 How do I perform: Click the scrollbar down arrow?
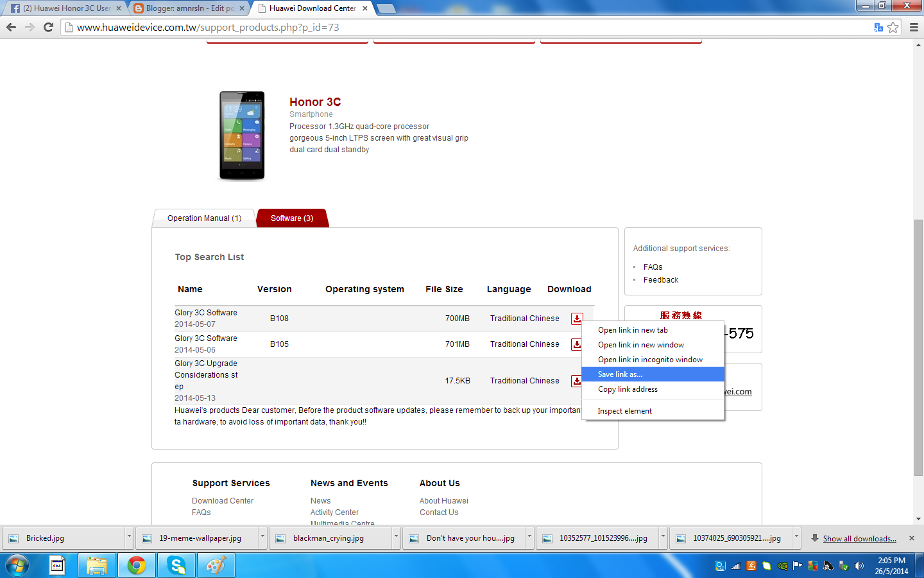click(918, 519)
